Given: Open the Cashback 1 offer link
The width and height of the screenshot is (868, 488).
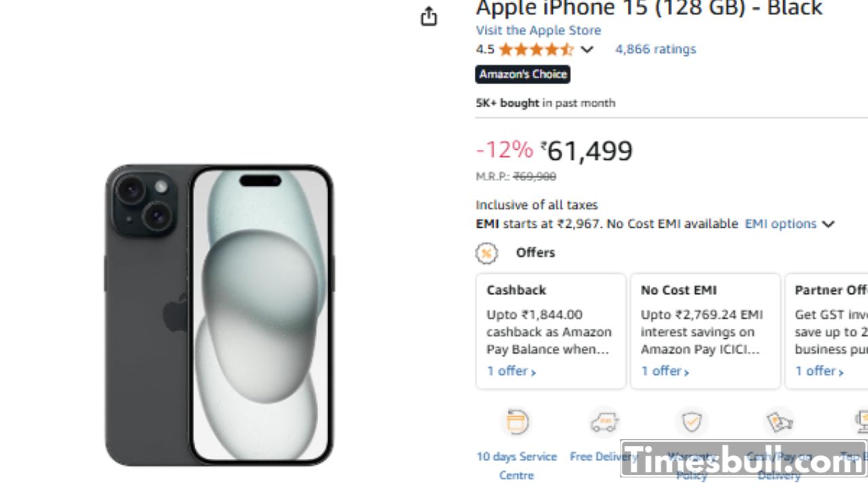Looking at the screenshot, I should pyautogui.click(x=511, y=371).
